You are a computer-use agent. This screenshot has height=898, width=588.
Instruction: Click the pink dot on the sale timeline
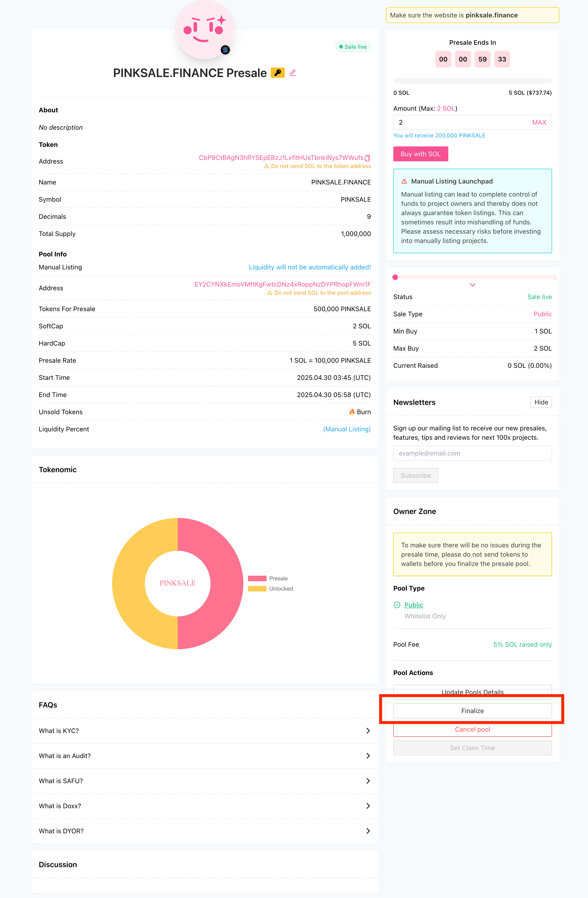[x=395, y=277]
